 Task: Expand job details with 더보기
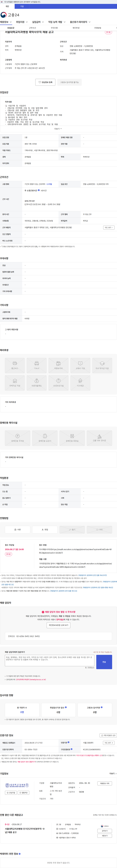tap(58, 129)
